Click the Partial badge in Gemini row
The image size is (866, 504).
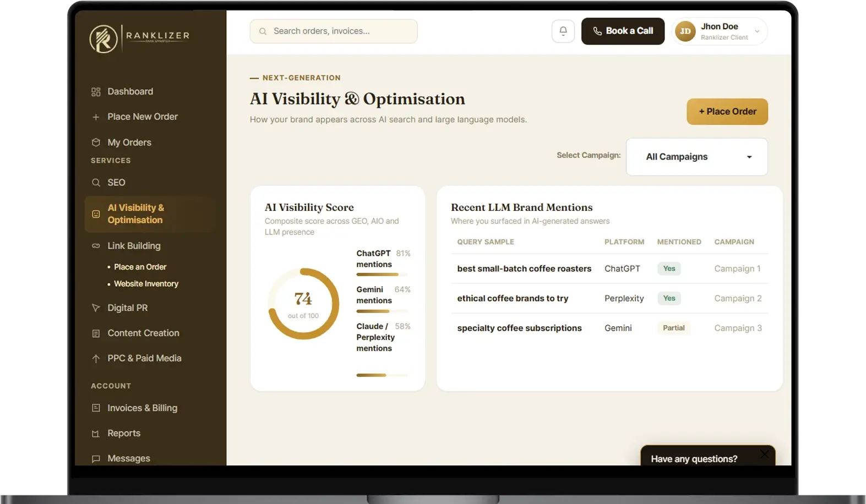point(674,328)
